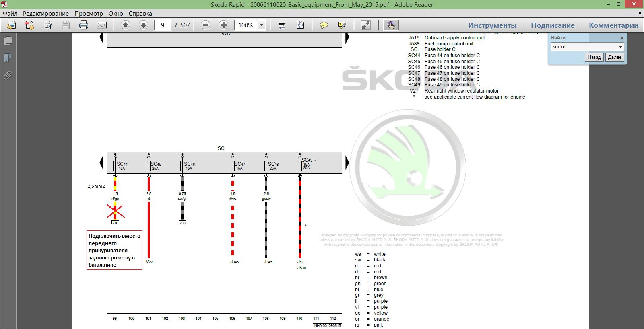Open the attachments paperclip panel

[x=8, y=76]
